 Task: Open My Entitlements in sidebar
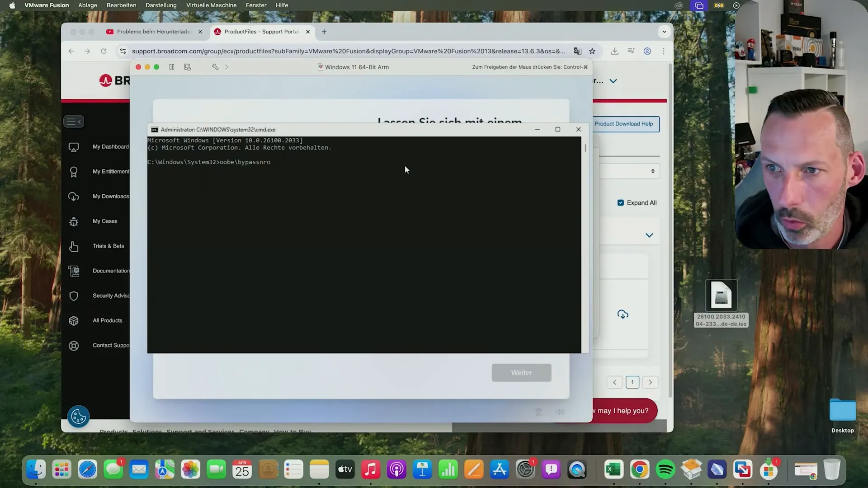[98, 172]
